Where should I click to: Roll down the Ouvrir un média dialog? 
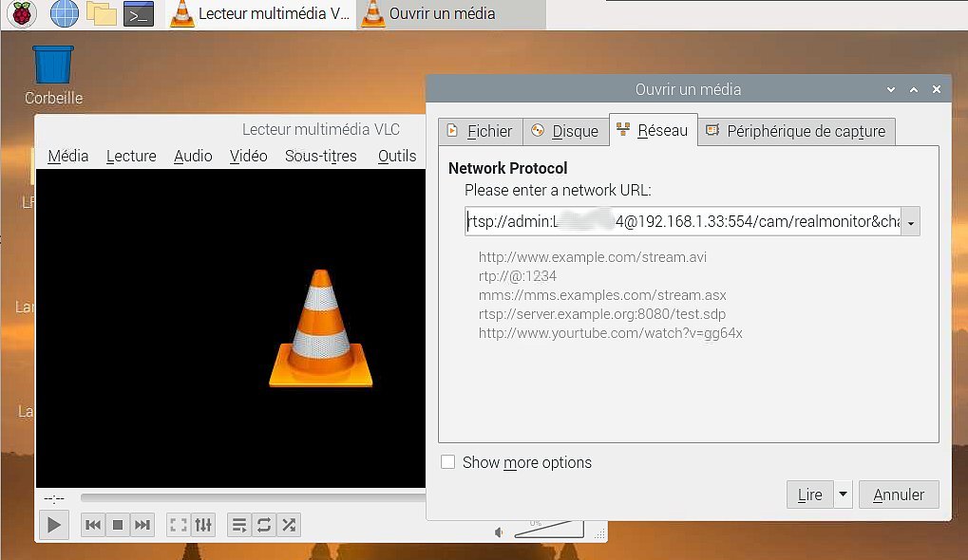pos(891,89)
